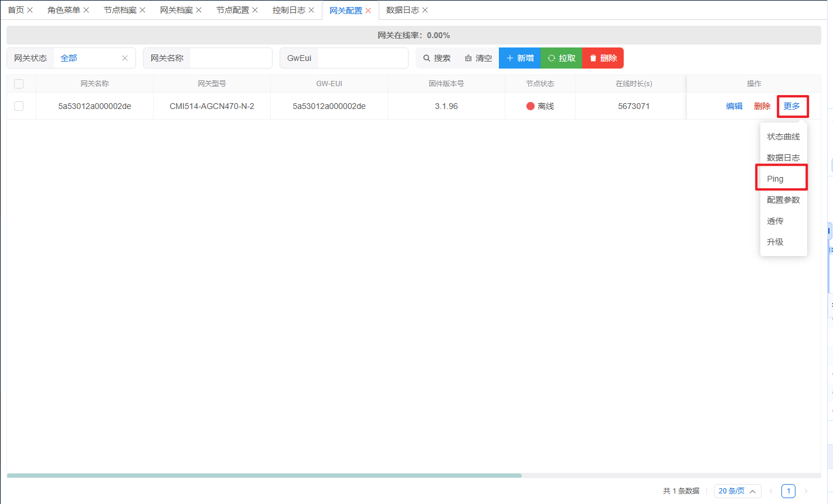Click page number 1 in pagination

click(x=788, y=491)
